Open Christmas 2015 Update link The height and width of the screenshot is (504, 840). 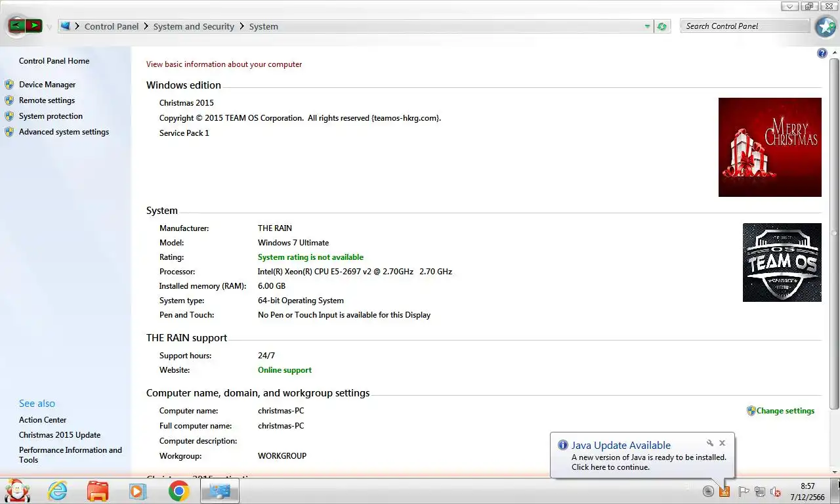(60, 435)
